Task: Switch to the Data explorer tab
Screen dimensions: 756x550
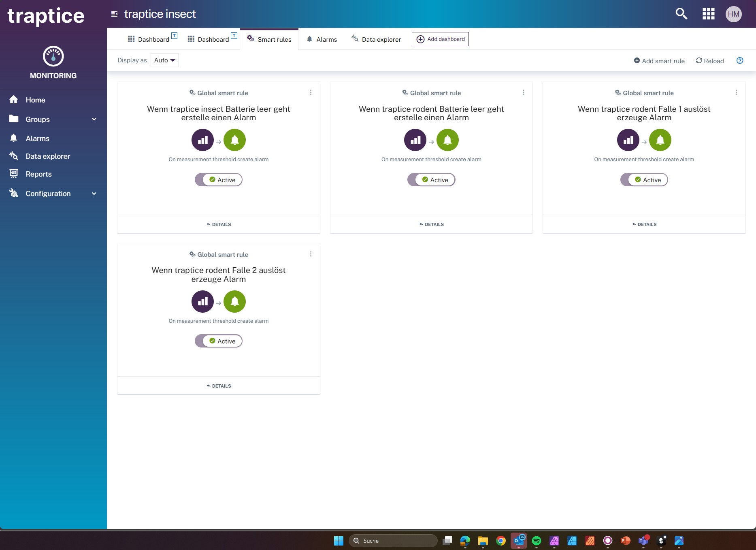Action: pos(376,39)
